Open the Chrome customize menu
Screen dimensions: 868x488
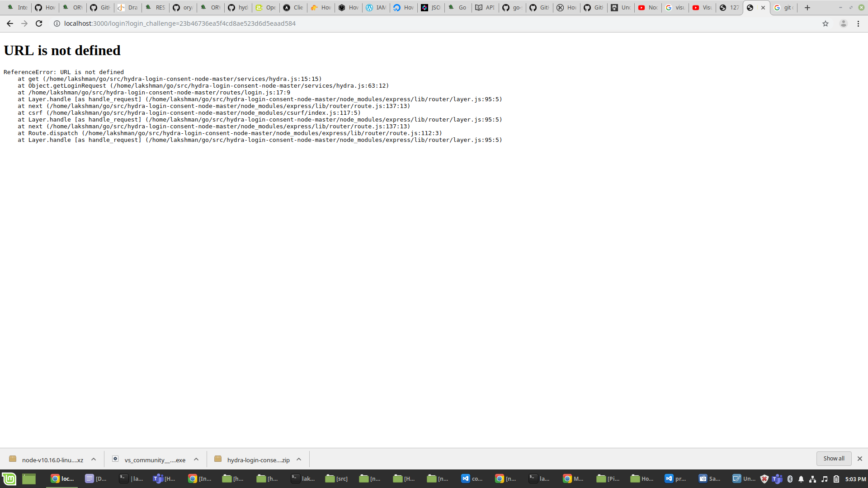coord(859,23)
